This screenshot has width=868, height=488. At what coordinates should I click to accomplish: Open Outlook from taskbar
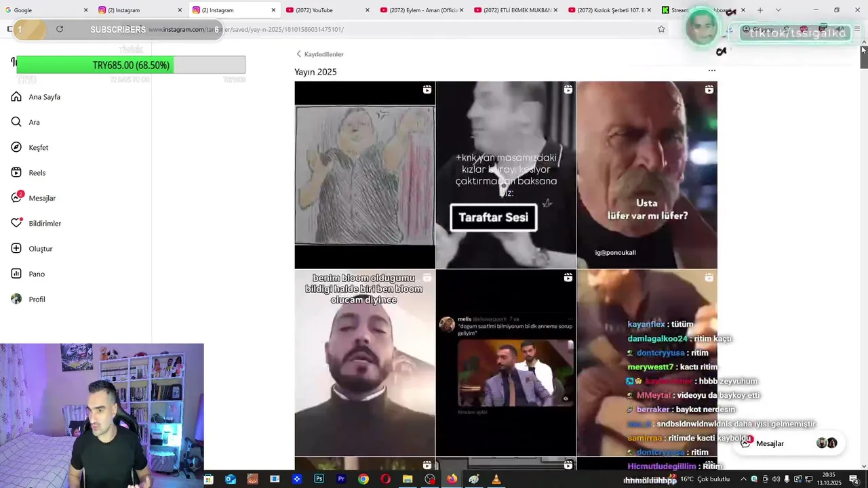pos(231,479)
